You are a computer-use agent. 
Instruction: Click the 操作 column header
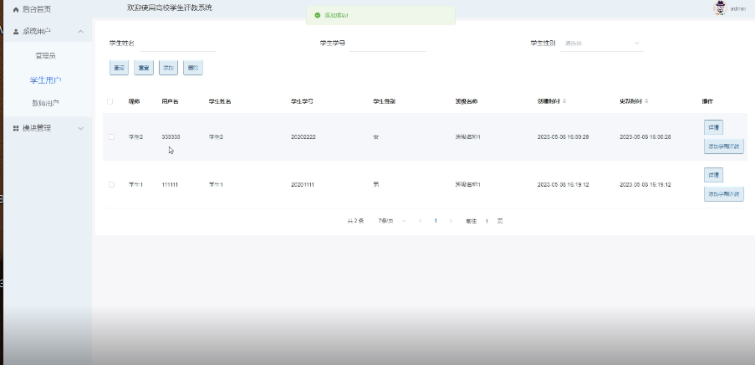(x=707, y=102)
